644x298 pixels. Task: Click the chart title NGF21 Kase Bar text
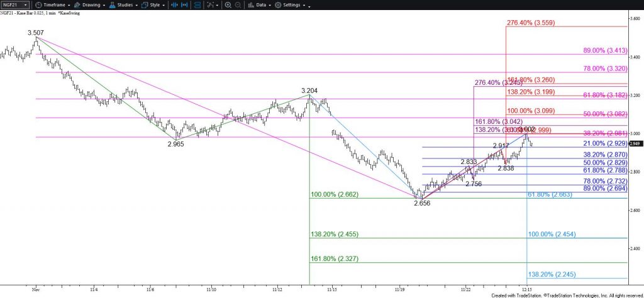click(40, 13)
